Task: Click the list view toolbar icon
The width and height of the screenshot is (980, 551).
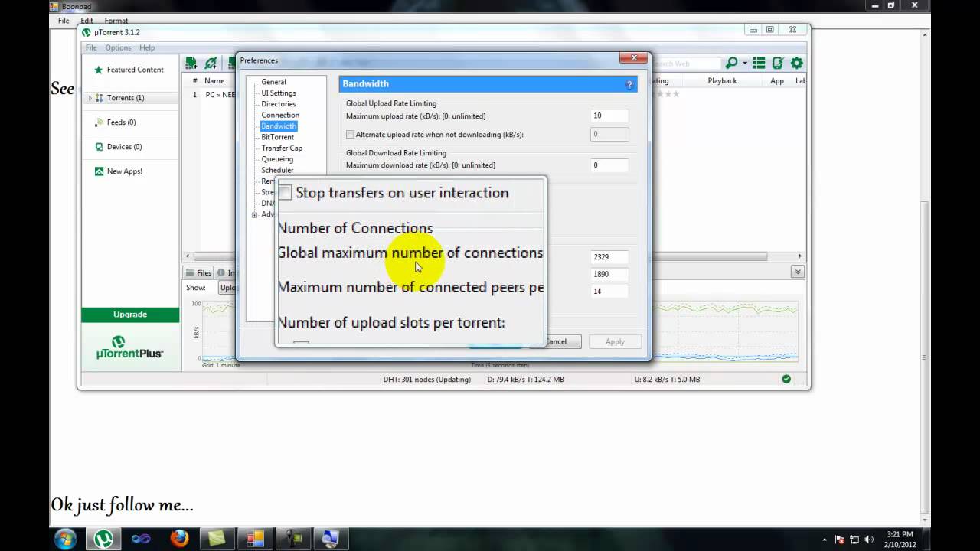Action: (759, 63)
